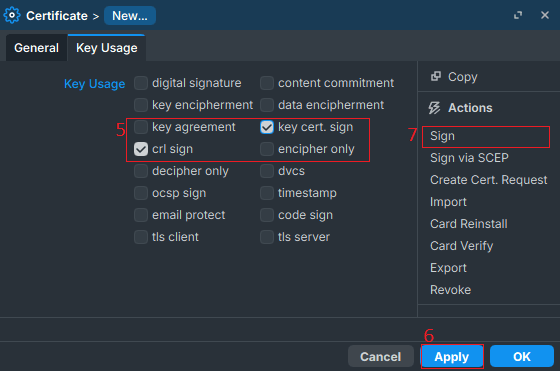Enable the encipher only checkbox
Screen dimensions: 560x371
pyautogui.click(x=267, y=149)
